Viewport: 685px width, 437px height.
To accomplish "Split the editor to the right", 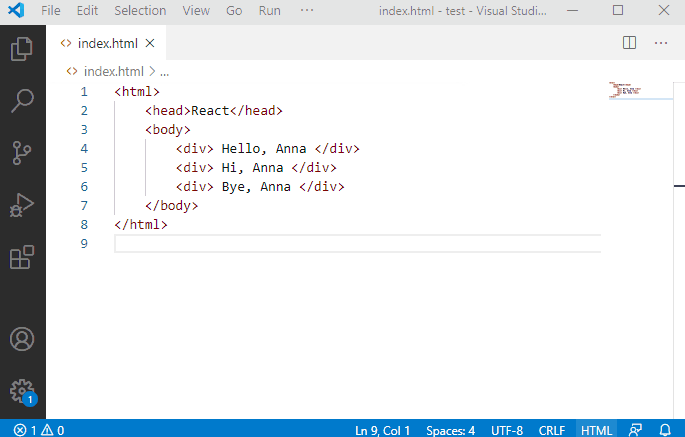I will [x=629, y=43].
